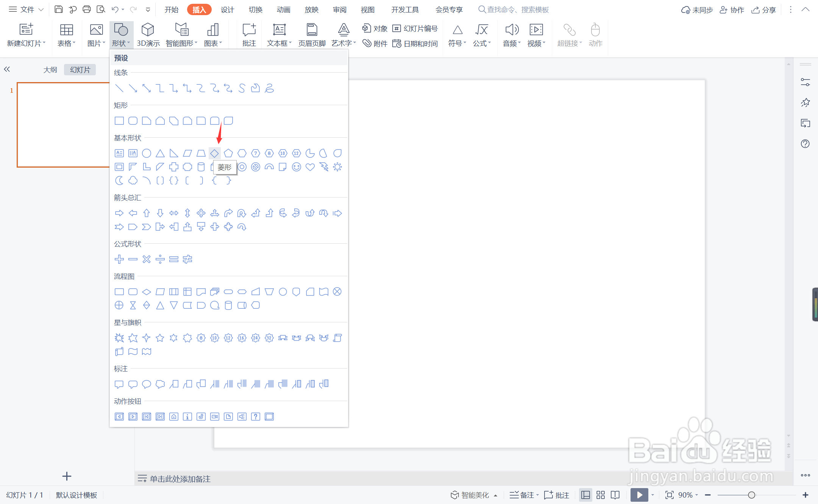Viewport: 818px width, 504px height.
Task: Select the Help action button shape
Action: 256,417
